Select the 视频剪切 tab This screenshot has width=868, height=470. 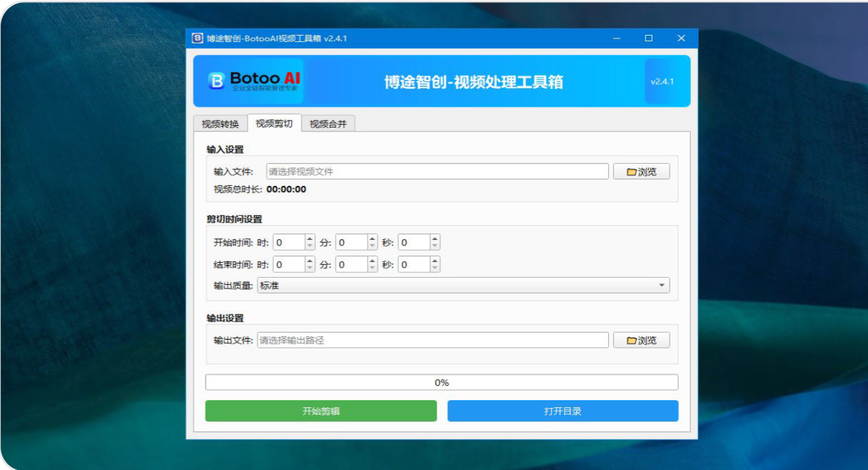[x=274, y=123]
